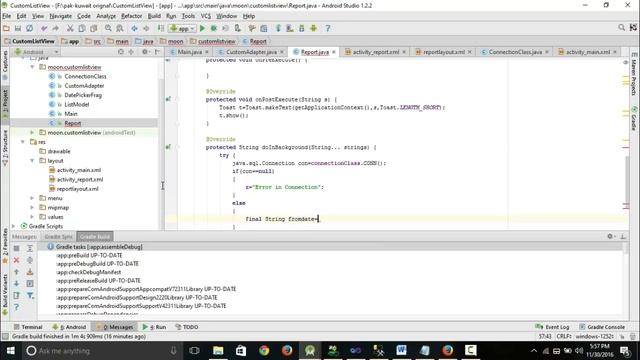
Task: Click the Redo arrow icon
Action: pos(56,28)
